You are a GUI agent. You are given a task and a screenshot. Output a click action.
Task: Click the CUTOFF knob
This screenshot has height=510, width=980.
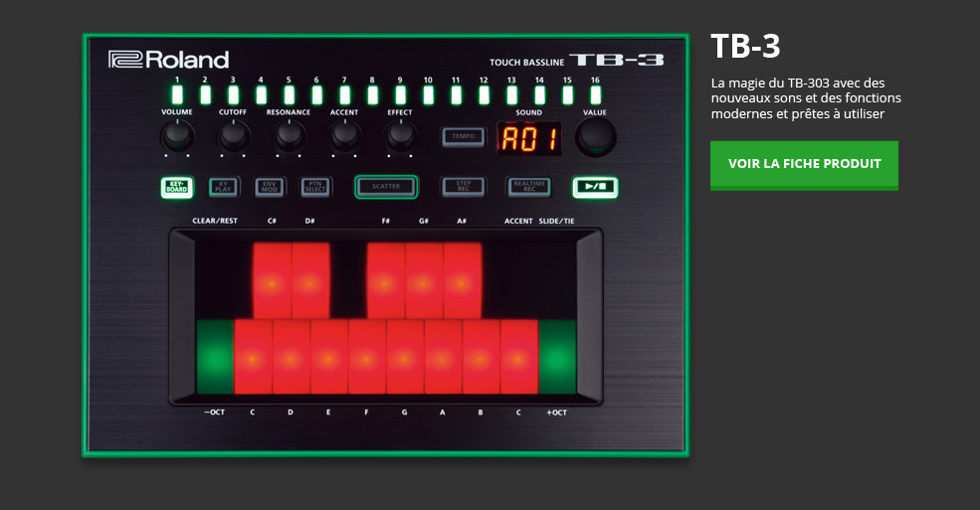233,137
